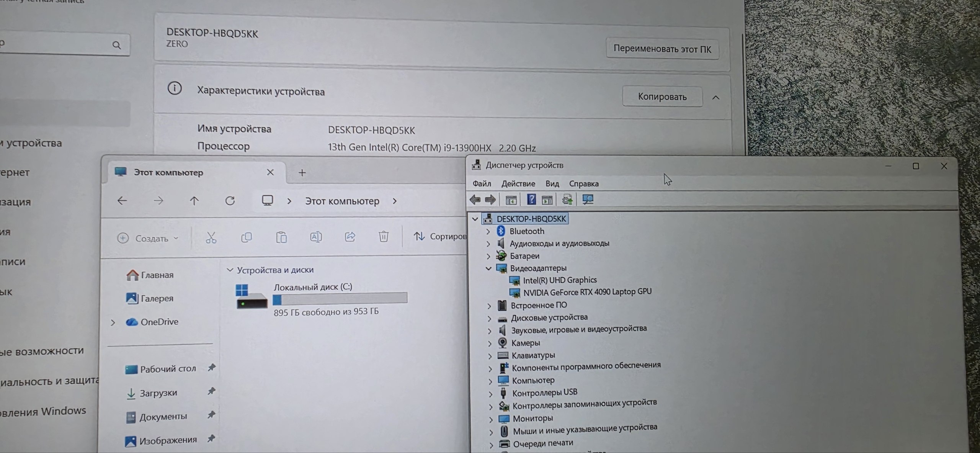This screenshot has height=453, width=980.
Task: Click the help question mark toolbar icon
Action: point(531,199)
